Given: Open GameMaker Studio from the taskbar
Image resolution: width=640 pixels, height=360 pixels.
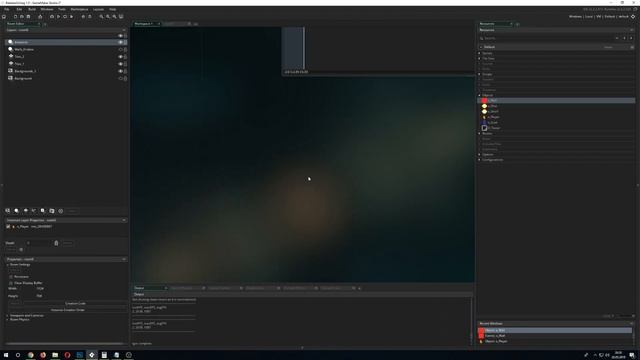Looking at the screenshot, I should [x=92, y=355].
